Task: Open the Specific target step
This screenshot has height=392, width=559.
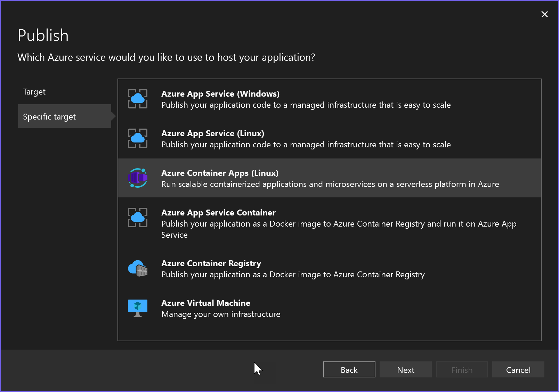Action: [x=49, y=116]
